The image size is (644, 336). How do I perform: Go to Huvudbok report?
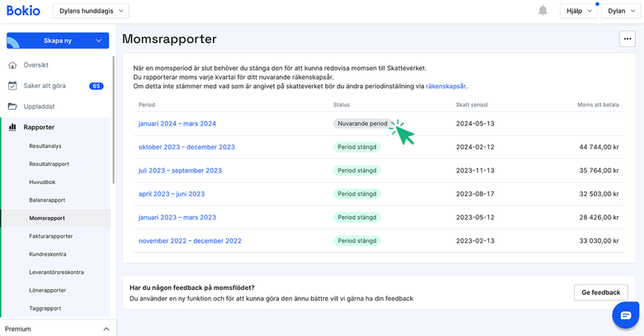42,182
